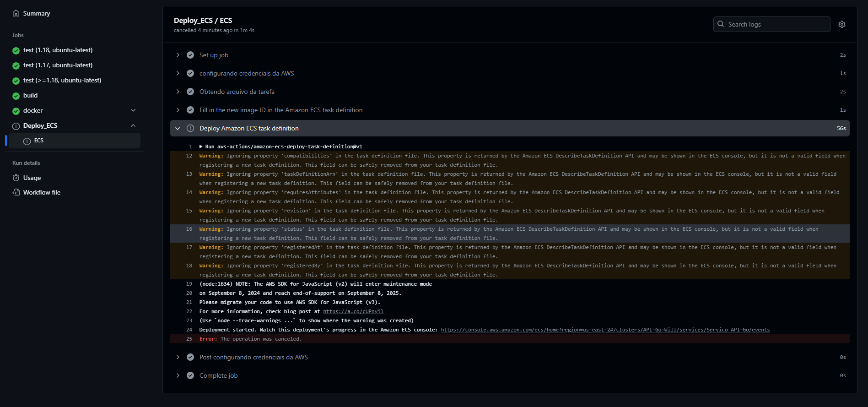Click cancelled status icon beside ECS sub-job
Viewport: 868px width, 407px height.
(x=27, y=141)
